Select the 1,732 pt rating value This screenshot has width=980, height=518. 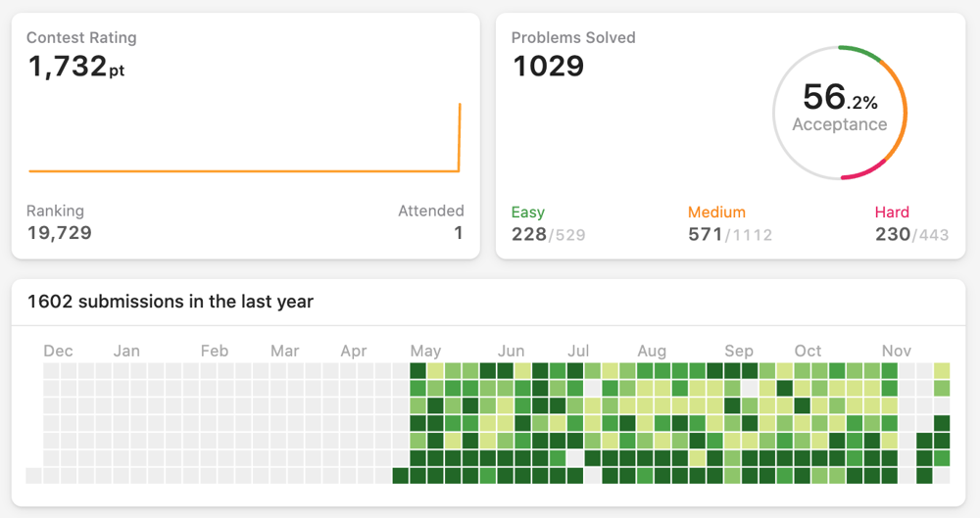75,67
